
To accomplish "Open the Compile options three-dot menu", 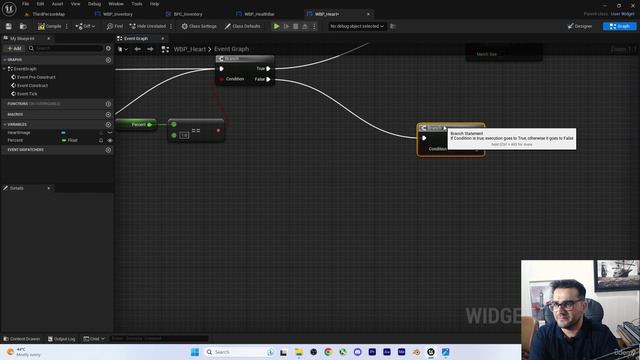I will pos(67,26).
